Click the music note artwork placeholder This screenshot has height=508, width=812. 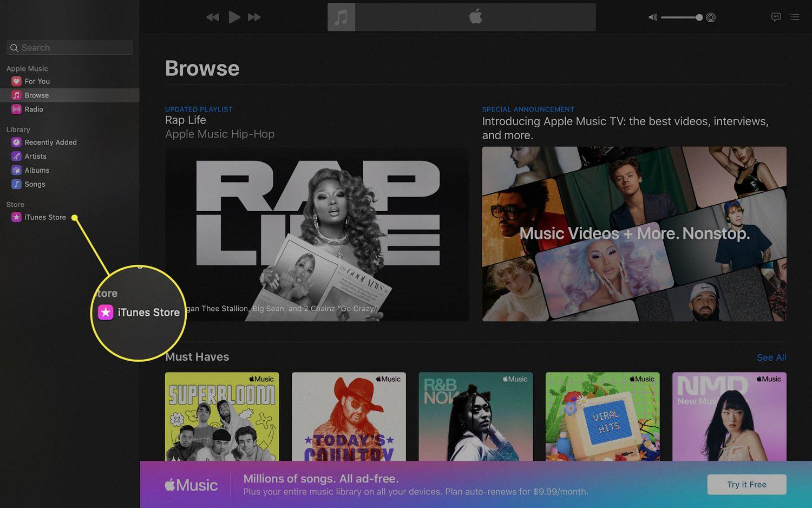[341, 17]
